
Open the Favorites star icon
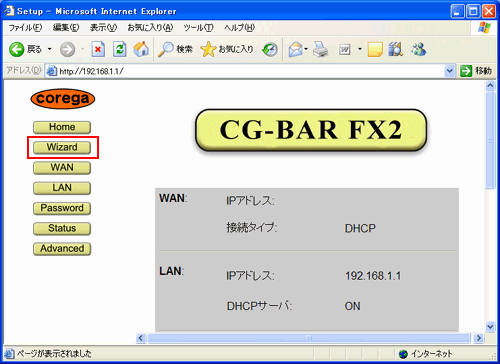(x=208, y=49)
